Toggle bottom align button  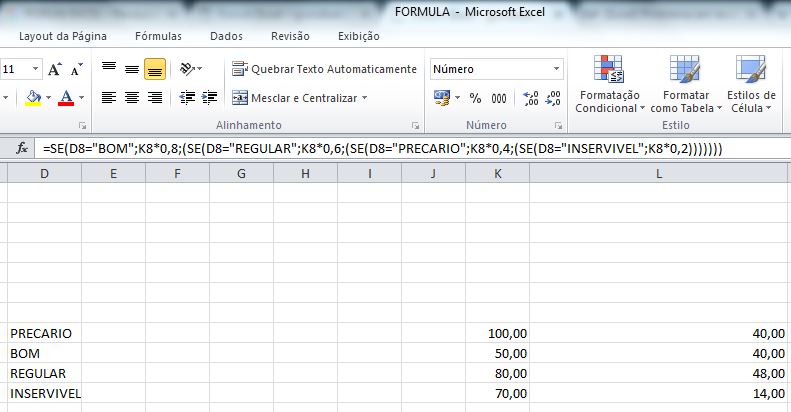[155, 69]
